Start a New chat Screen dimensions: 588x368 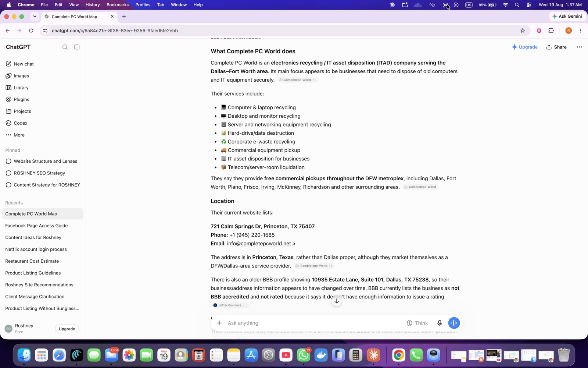click(x=42, y=64)
